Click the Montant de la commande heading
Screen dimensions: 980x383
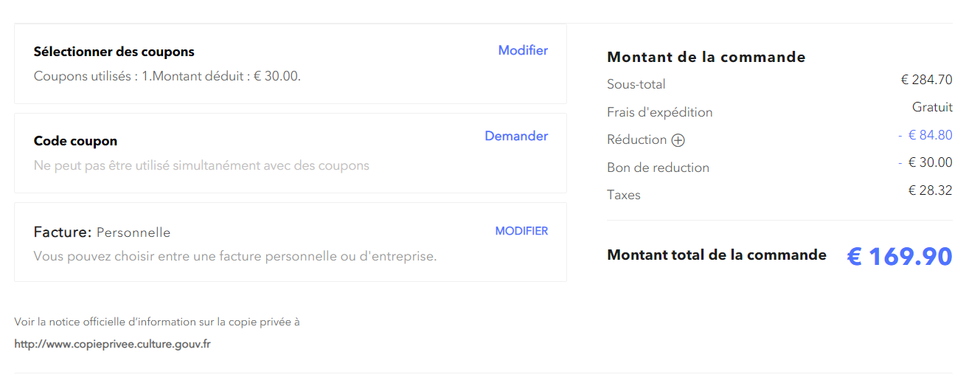point(706,57)
